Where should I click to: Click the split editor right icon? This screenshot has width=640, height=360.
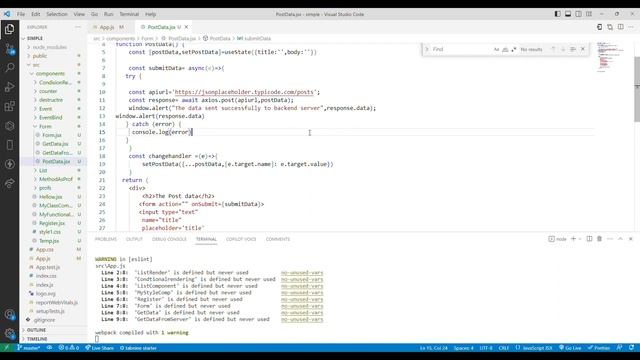point(620,27)
